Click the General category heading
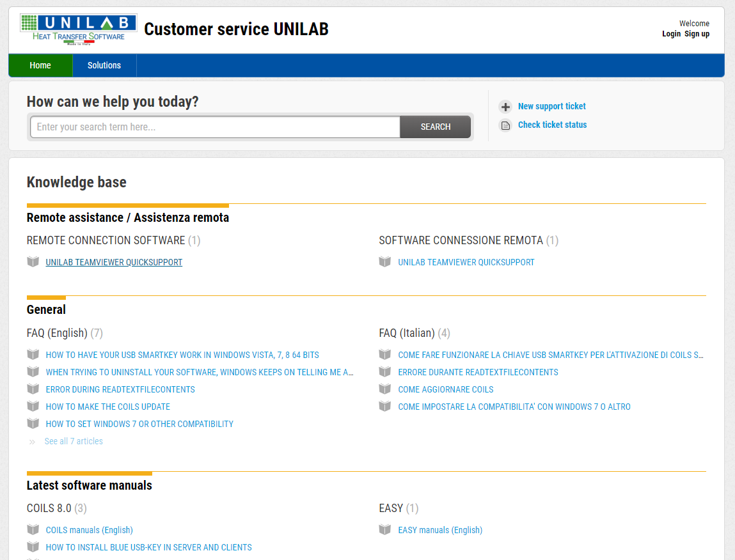The image size is (735, 560). [x=47, y=310]
